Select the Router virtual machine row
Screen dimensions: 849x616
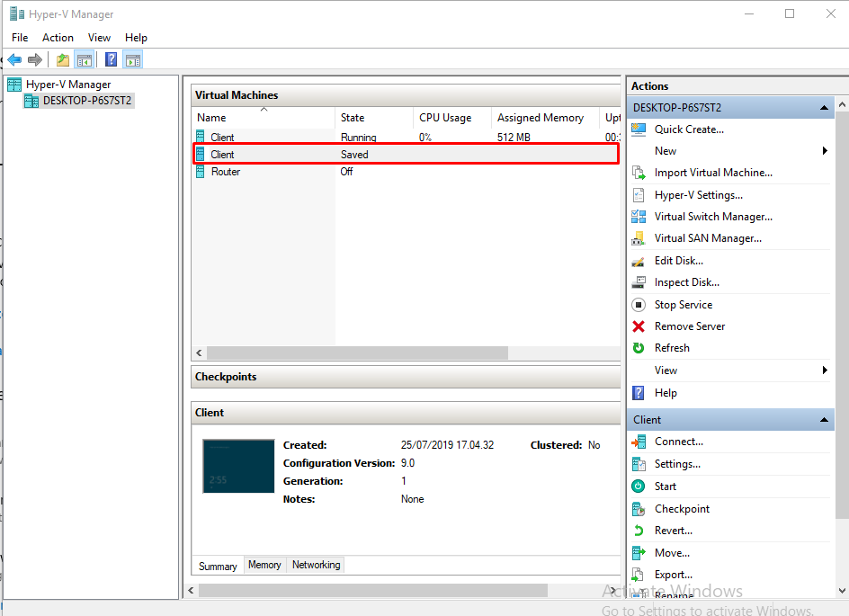407,172
